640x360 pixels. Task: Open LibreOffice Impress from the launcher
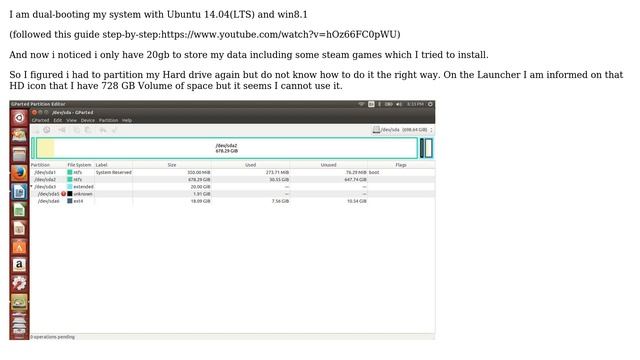[19, 228]
